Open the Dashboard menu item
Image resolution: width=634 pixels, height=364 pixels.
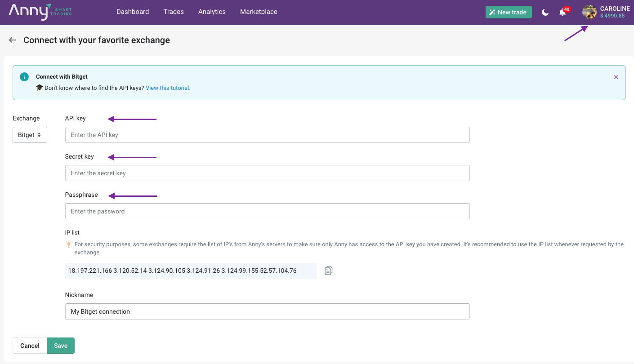coord(133,12)
